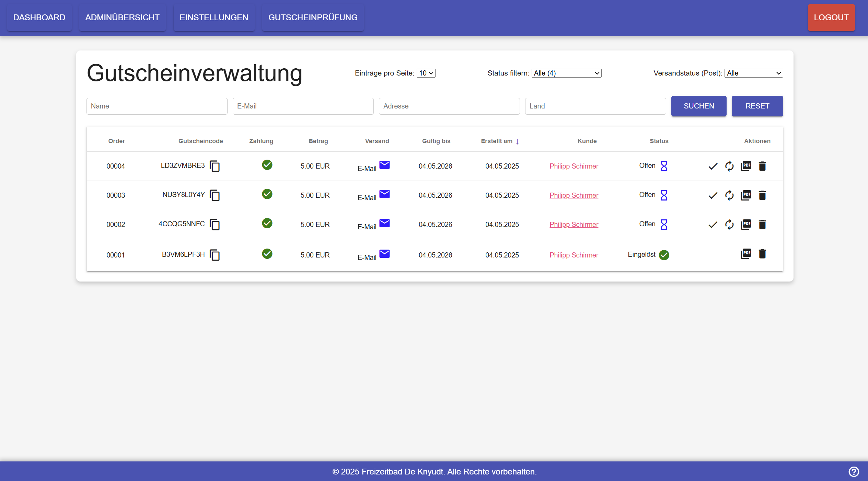Click the Logout button
This screenshot has width=868, height=481.
831,18
